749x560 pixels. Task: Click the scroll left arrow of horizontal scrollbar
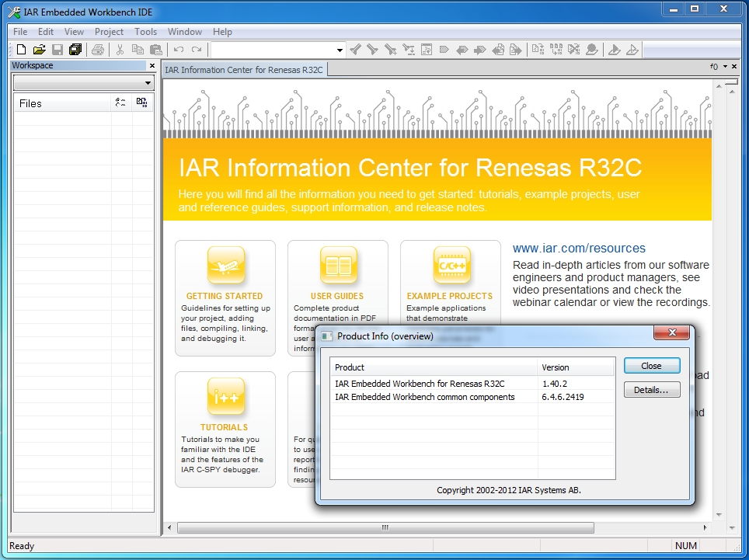169,527
